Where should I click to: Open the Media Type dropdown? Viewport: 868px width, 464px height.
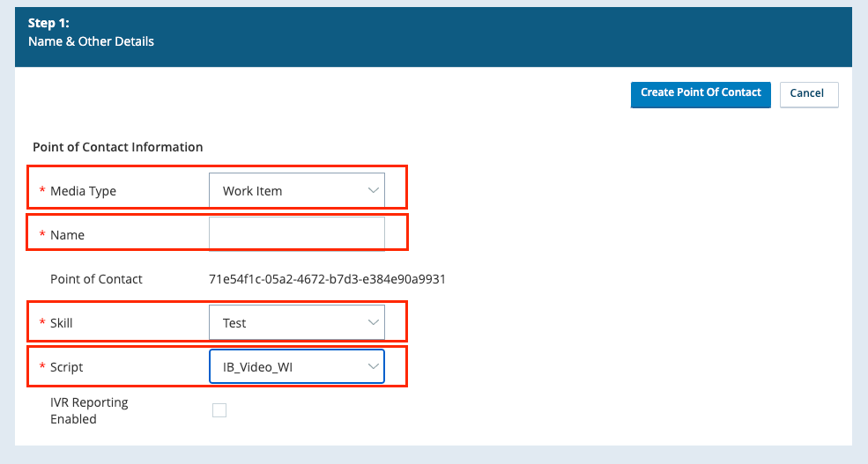(x=296, y=190)
